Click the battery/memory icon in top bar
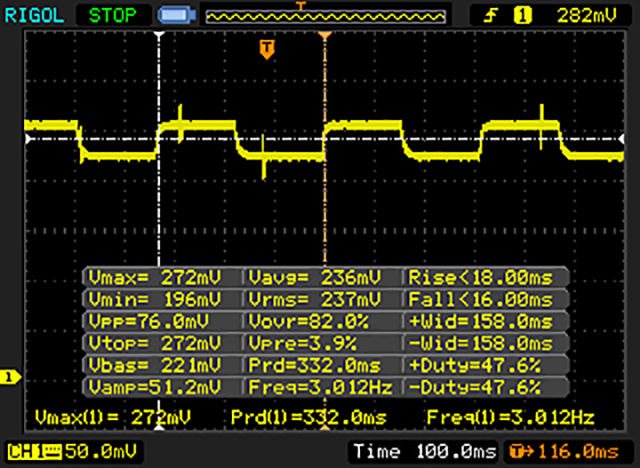Viewport: 640px width, 468px height. 177,16
